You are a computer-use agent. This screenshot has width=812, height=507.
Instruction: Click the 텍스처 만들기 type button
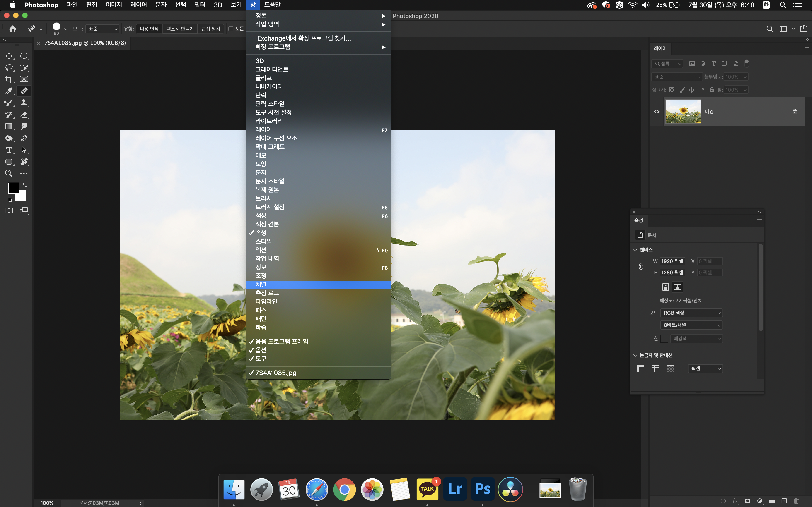(x=180, y=29)
